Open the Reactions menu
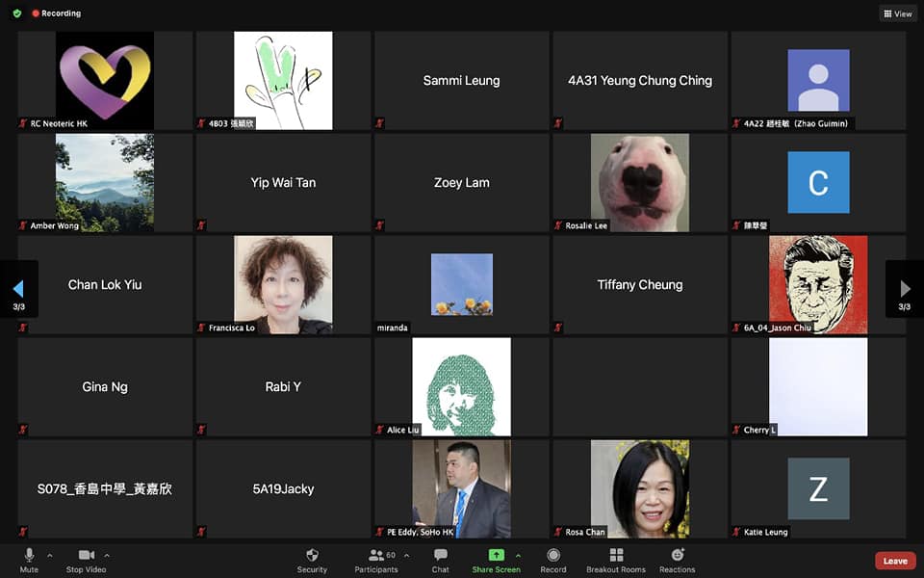 click(677, 560)
